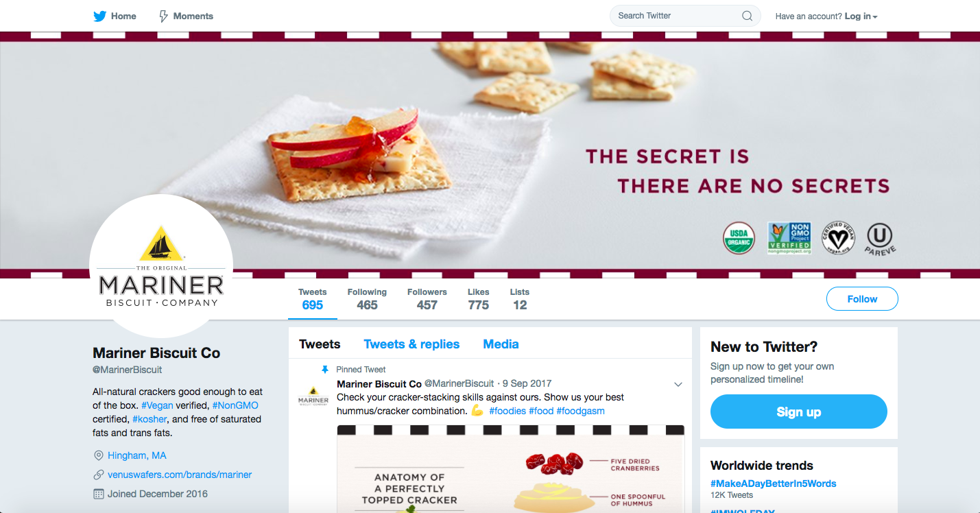Switch to the Media tab
980x513 pixels.
pos(501,344)
